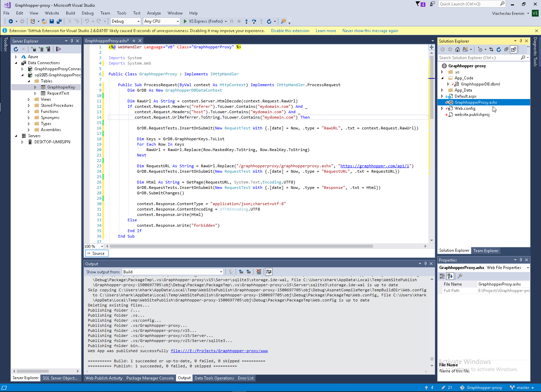Screen dimensions: 541x392
Task: Open the 'Show output from' Build dropdown
Action: click(x=172, y=272)
